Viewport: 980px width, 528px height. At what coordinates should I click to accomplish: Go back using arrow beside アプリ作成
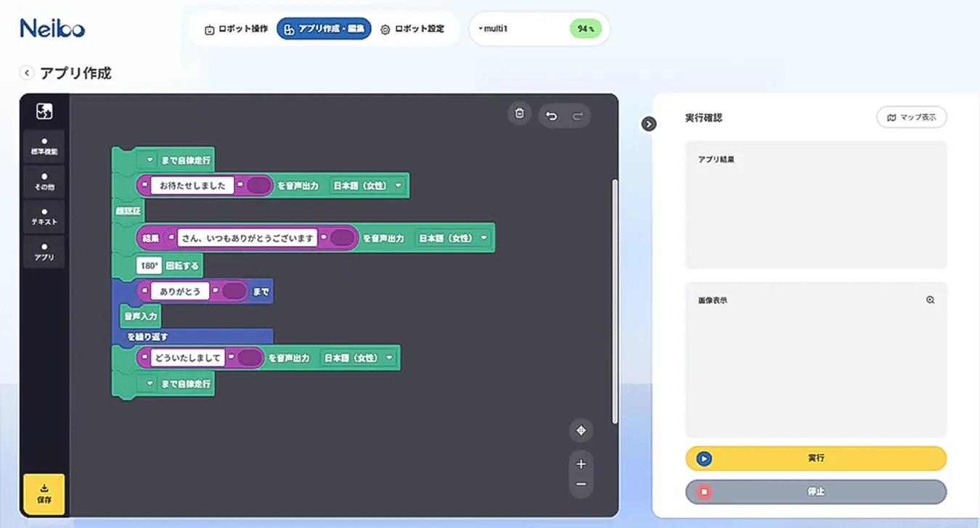point(27,73)
